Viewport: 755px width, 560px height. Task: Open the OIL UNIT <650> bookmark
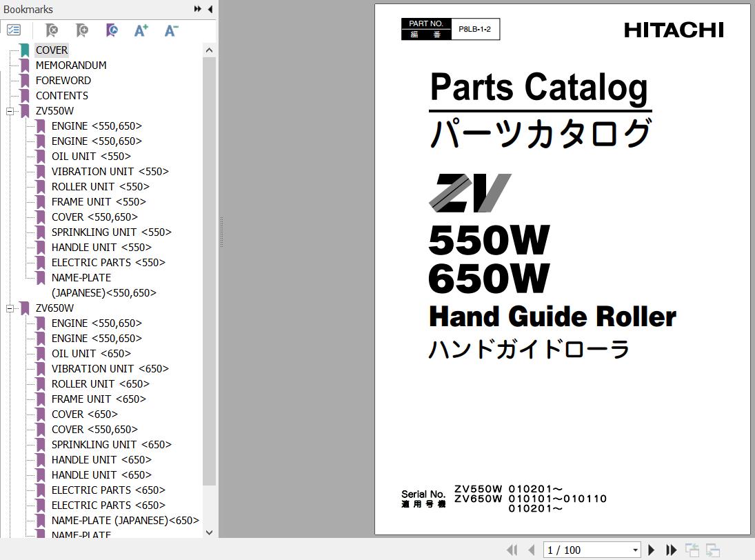pos(91,353)
